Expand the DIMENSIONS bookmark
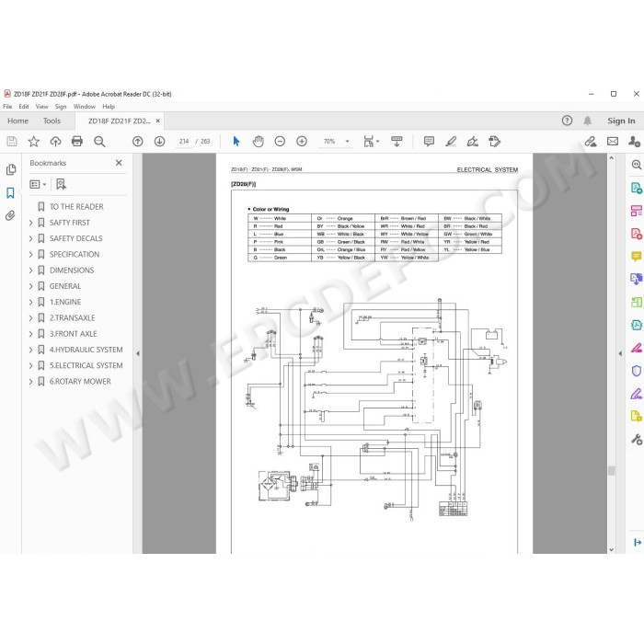 30,270
